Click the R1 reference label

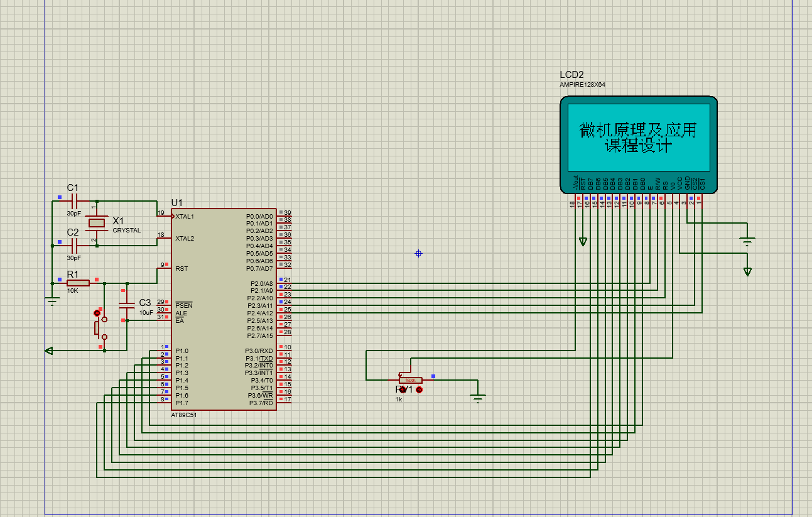point(73,274)
